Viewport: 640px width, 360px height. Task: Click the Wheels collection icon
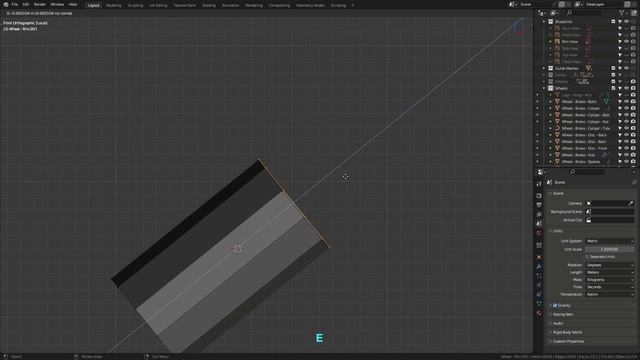tap(551, 88)
